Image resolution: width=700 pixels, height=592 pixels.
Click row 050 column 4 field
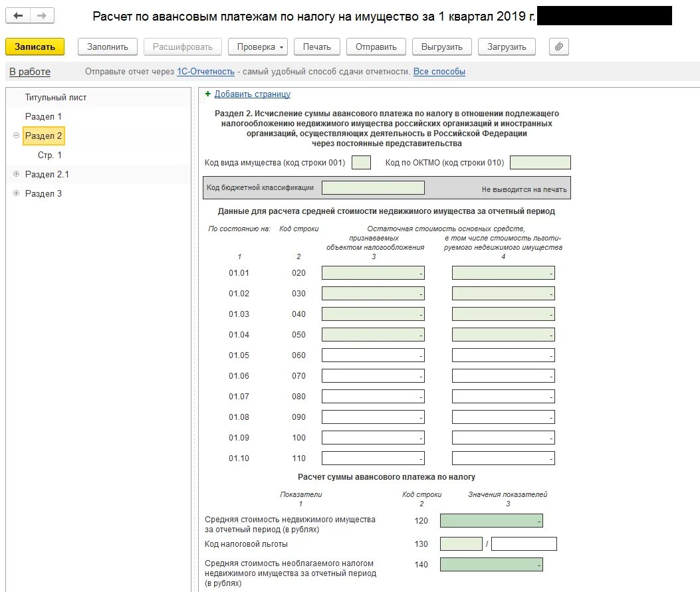(504, 334)
